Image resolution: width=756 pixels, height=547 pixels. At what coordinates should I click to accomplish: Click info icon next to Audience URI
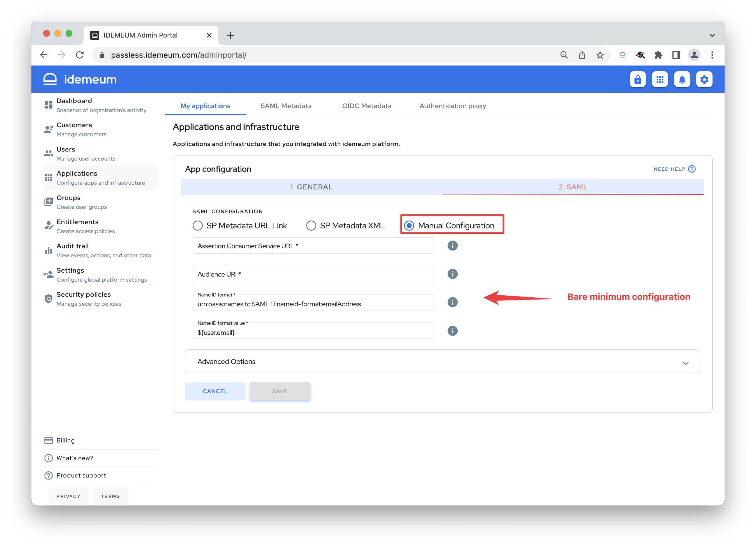pos(452,274)
